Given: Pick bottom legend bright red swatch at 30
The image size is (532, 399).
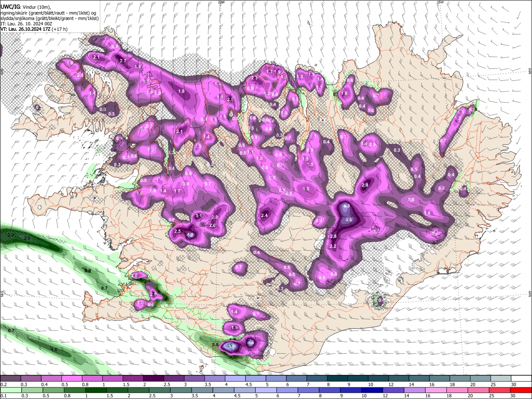Looking at the screenshot, I should (x=521, y=390).
